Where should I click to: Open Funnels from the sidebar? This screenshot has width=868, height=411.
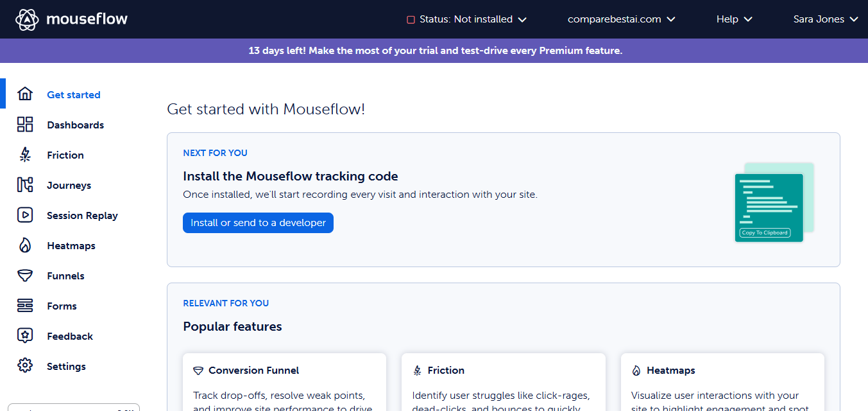coord(65,276)
